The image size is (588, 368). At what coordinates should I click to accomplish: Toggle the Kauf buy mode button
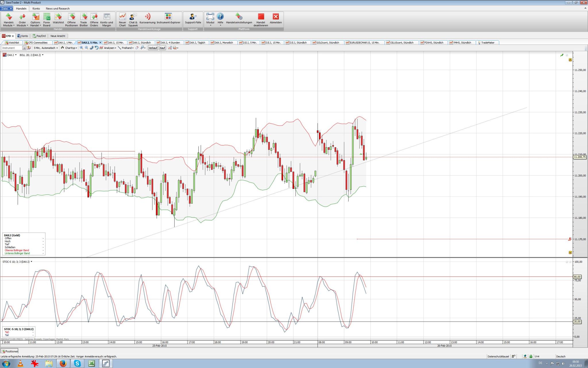(162, 48)
